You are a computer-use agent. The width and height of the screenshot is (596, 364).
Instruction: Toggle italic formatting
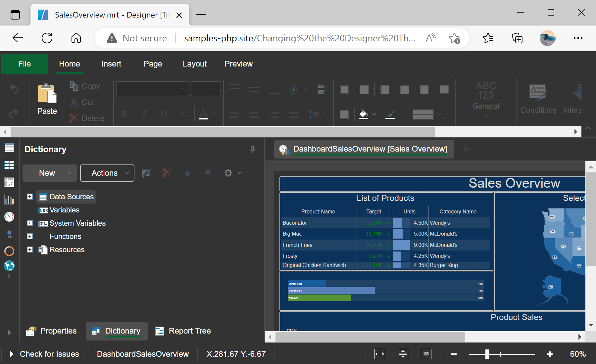(x=144, y=114)
